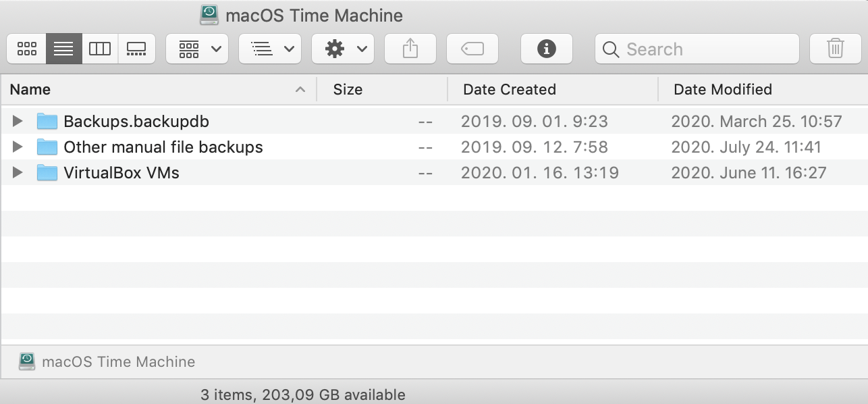The height and width of the screenshot is (404, 868).
Task: Open the gear action menu
Action: [343, 49]
